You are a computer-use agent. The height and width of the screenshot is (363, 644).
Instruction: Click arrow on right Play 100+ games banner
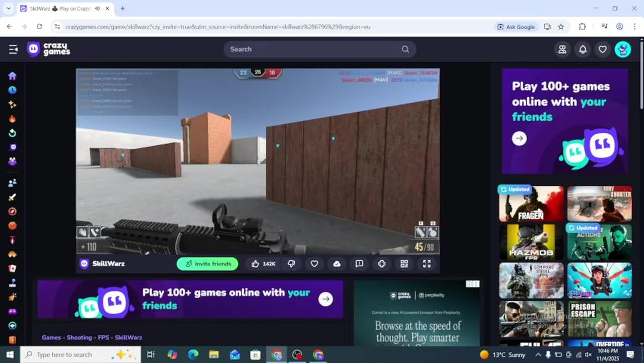[519, 139]
